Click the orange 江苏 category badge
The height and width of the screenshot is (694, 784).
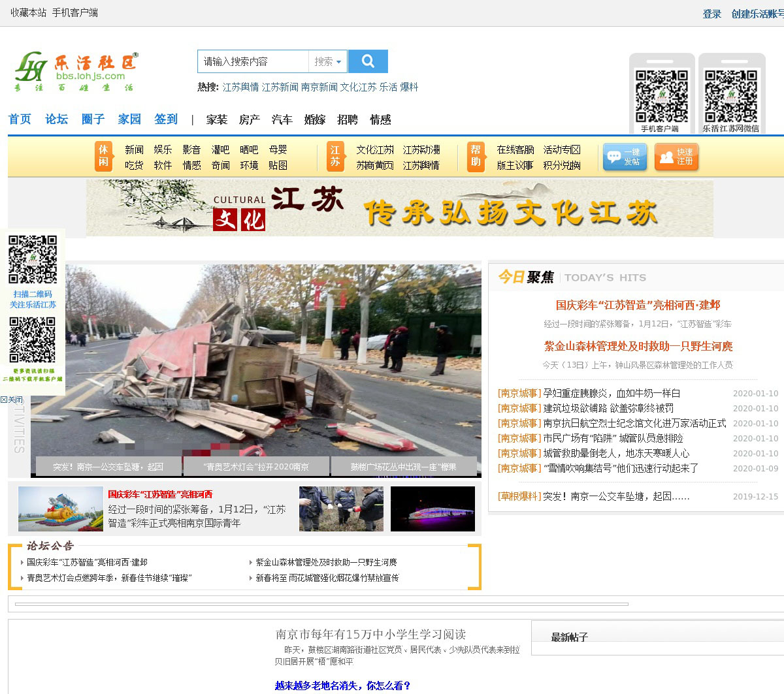(335, 157)
